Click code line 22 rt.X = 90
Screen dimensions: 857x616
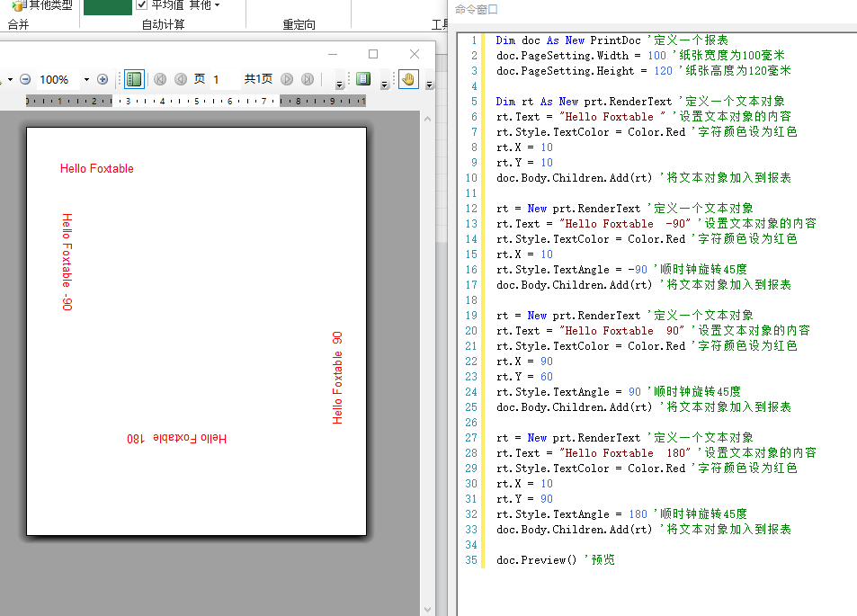524,362
